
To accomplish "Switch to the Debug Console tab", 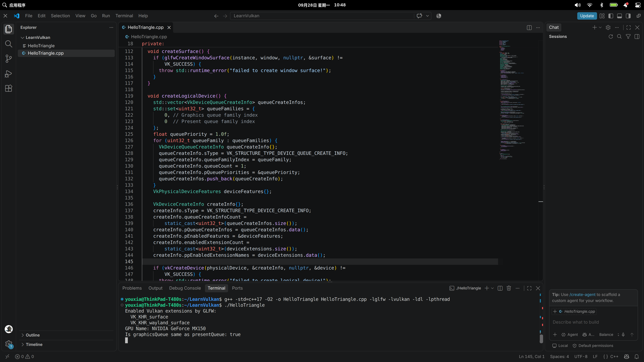I will [x=185, y=288].
